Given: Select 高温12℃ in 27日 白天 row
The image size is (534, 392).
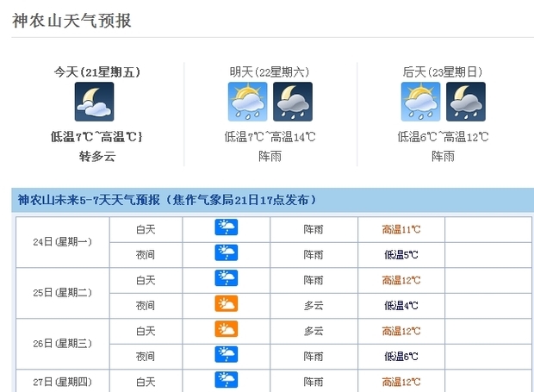Looking at the screenshot, I should coord(401,382).
